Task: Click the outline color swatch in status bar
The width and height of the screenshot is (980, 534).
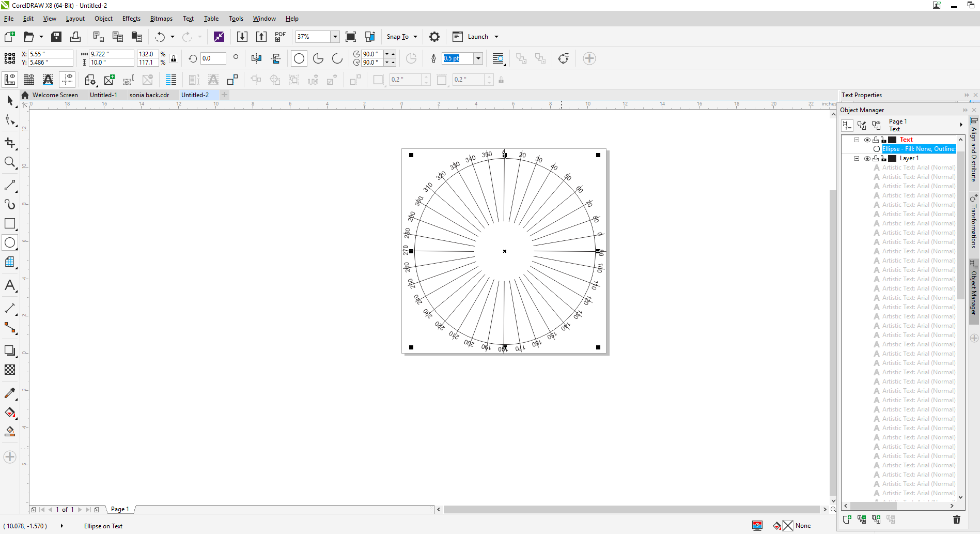Action: (788, 526)
